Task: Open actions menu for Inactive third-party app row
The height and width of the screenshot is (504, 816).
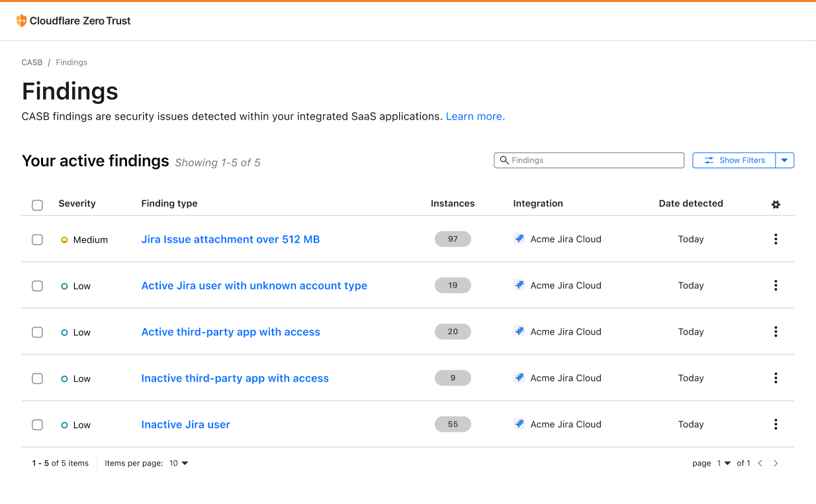Action: [776, 378]
